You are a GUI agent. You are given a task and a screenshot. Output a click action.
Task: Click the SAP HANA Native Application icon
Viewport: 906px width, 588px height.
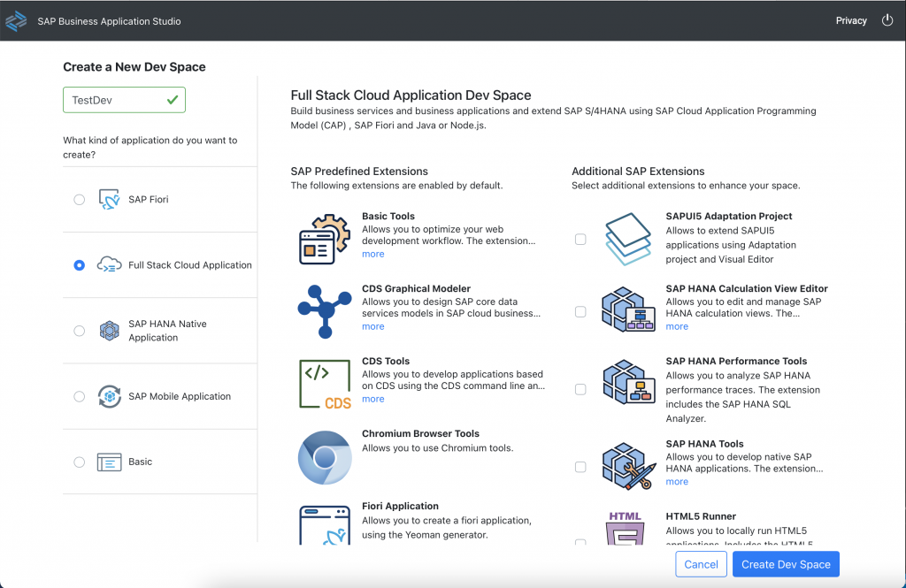(109, 331)
